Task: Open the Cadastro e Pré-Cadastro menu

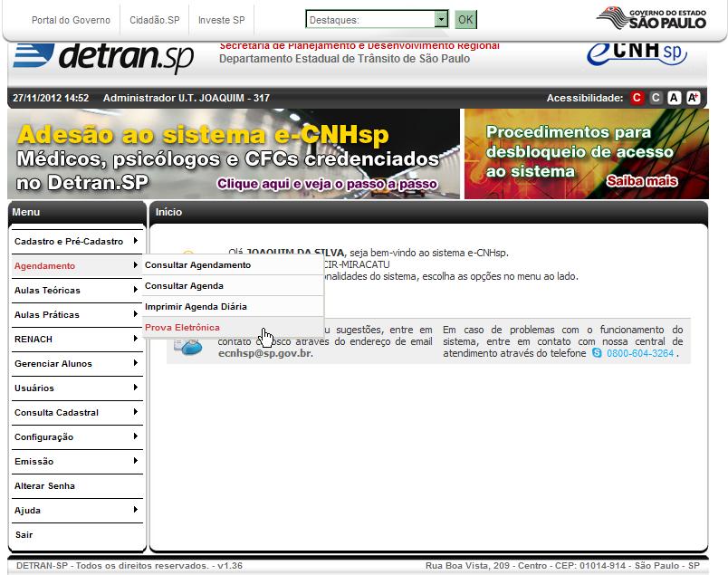Action: [77, 241]
